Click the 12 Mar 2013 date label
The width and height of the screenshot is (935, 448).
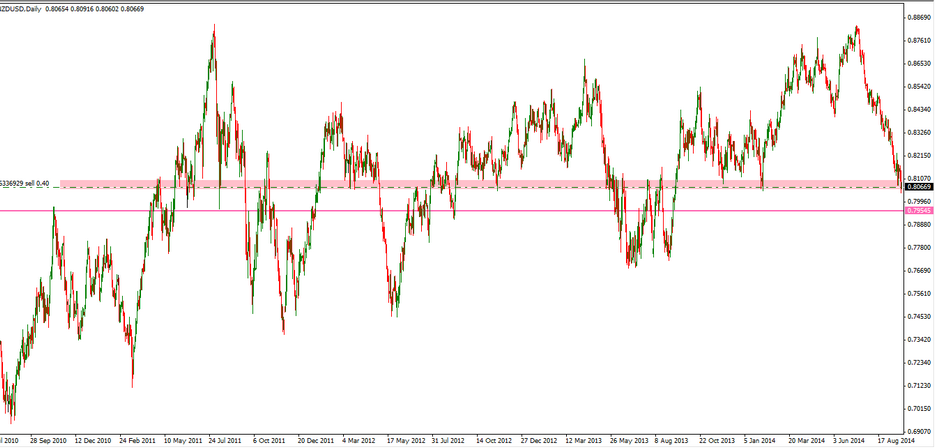pos(583,440)
